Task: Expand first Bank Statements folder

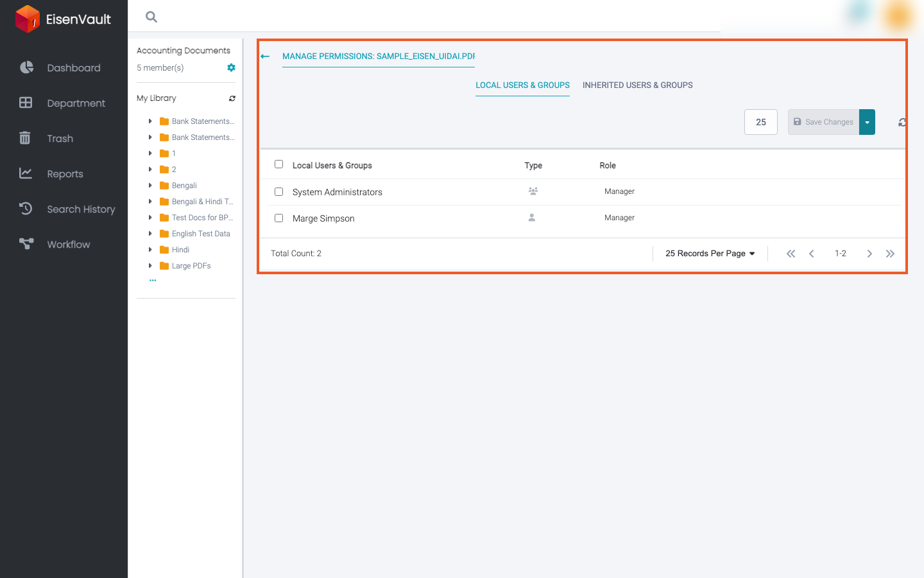Action: coord(150,121)
